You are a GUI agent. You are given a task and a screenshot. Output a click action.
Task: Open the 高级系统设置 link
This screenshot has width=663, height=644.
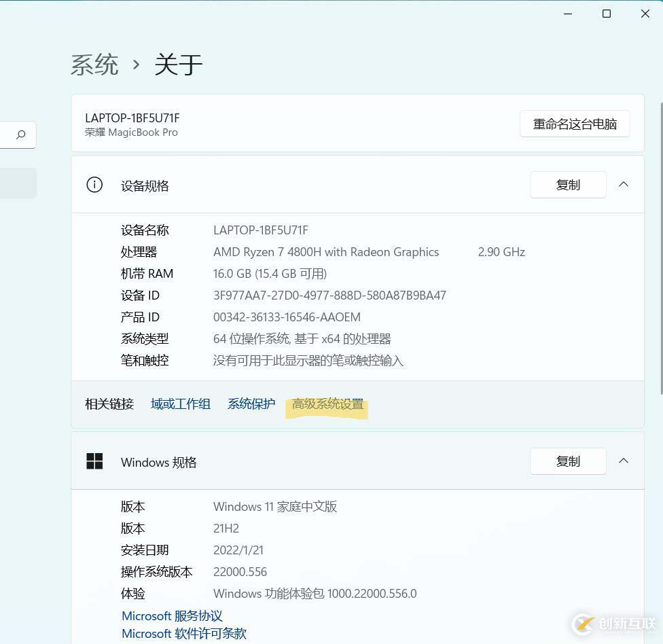click(x=327, y=404)
